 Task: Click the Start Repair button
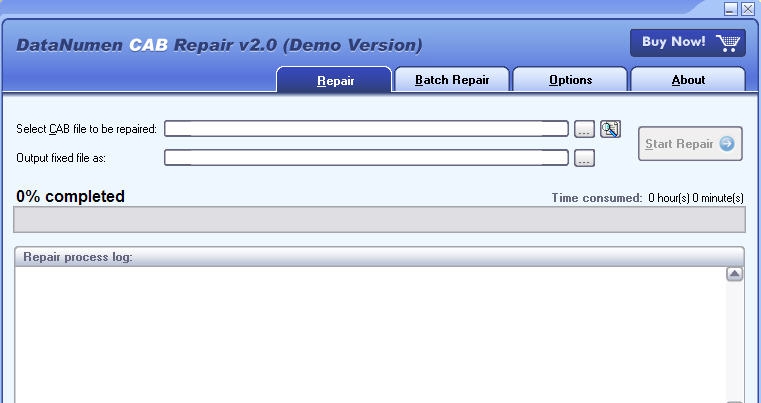click(x=690, y=144)
